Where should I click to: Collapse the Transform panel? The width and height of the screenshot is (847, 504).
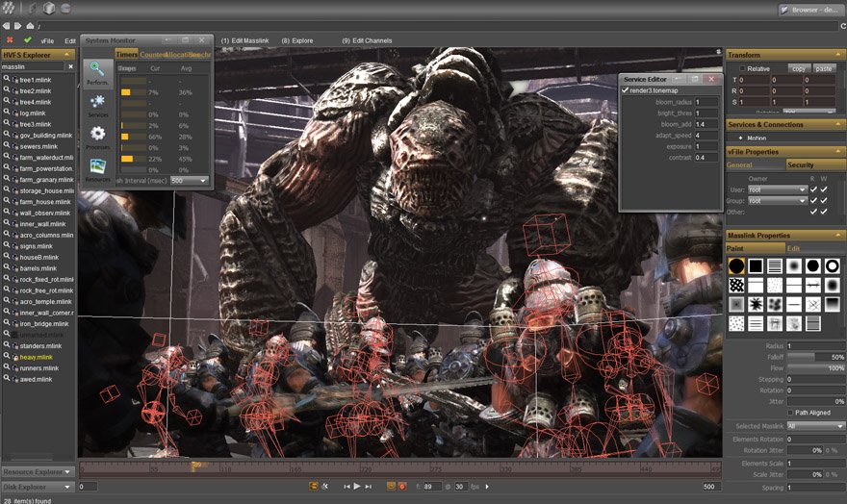(838, 55)
